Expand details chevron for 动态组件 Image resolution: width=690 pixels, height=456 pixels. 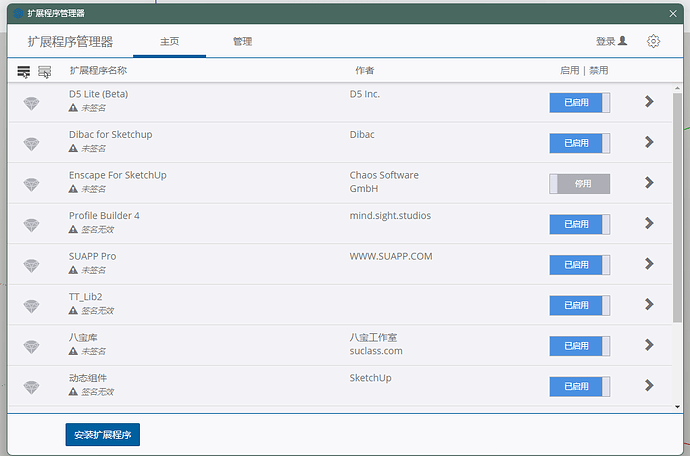649,385
